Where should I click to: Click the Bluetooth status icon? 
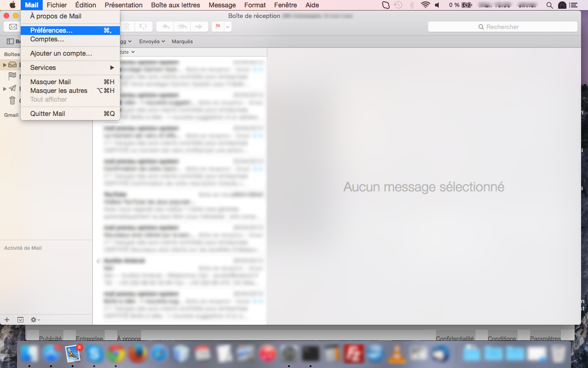(412, 5)
